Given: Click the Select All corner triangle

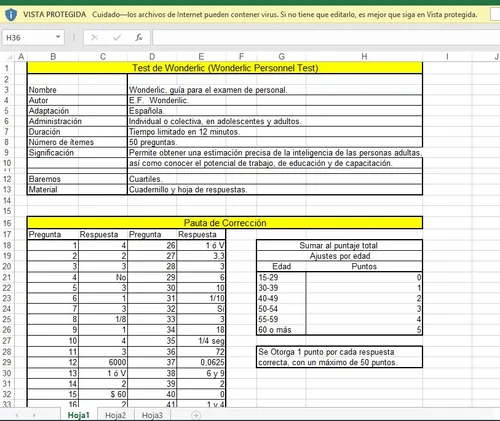Looking at the screenshot, I should click(10, 57).
